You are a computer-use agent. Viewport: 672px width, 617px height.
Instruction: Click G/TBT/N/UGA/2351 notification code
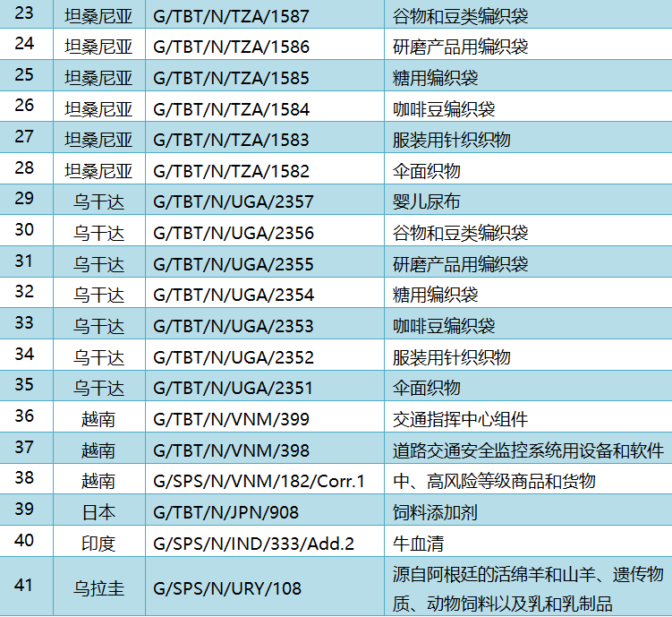tap(234, 388)
